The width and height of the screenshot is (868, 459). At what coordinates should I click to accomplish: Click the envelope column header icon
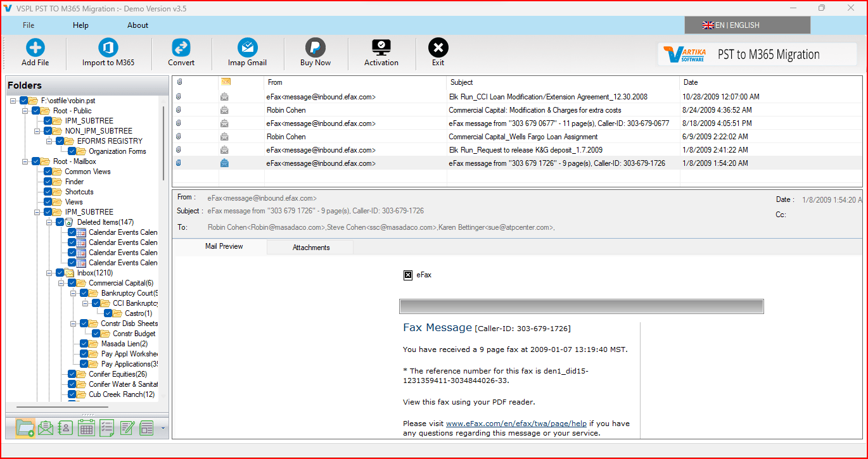click(x=225, y=82)
